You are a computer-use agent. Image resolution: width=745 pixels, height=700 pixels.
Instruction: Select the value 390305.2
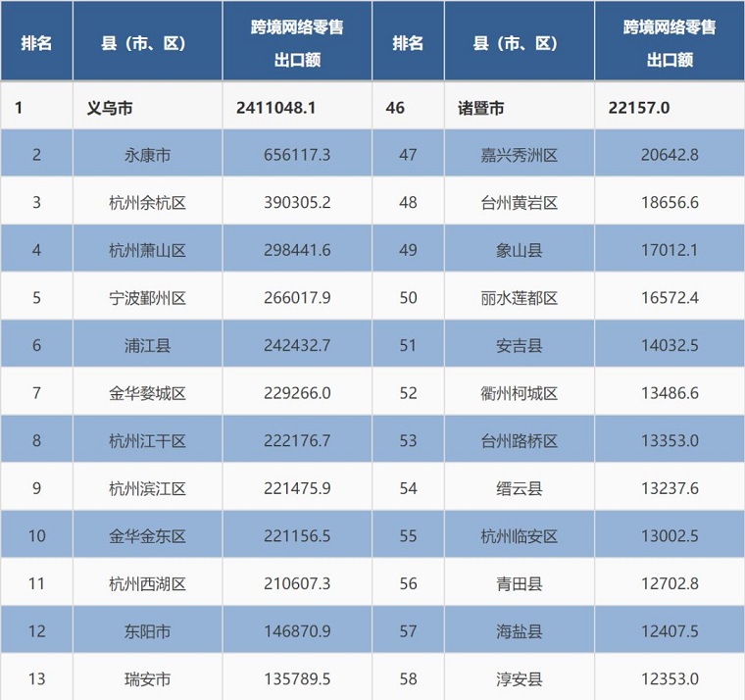[x=297, y=202]
